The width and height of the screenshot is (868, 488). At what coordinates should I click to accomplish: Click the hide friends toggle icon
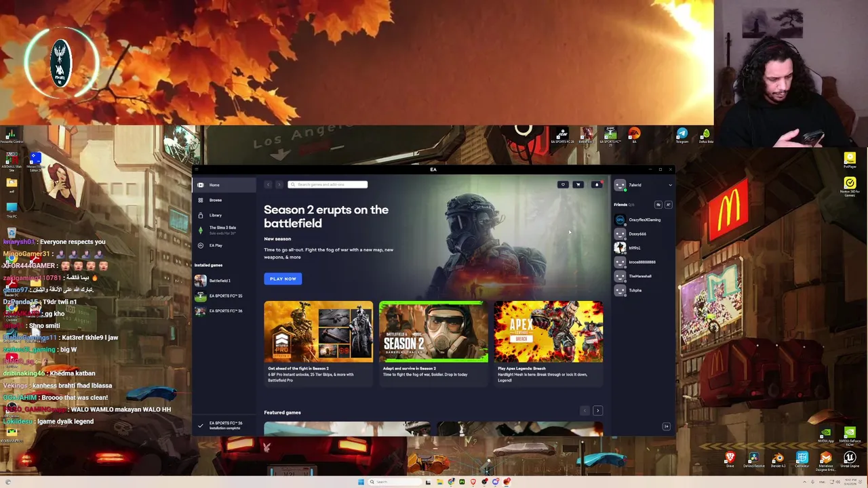(658, 204)
